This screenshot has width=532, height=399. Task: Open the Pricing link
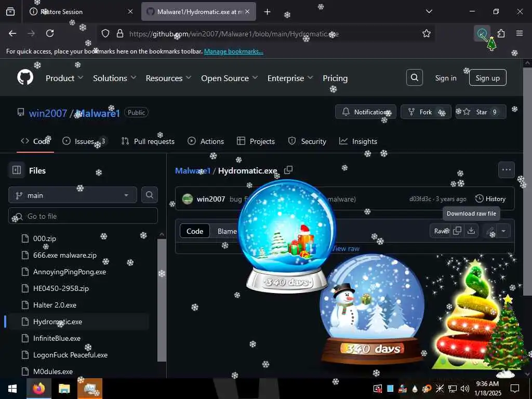335,78
